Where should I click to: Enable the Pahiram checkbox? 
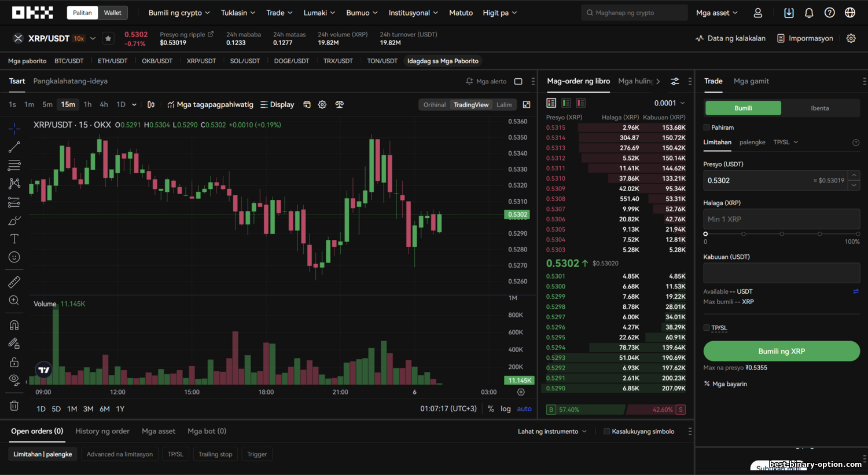click(x=707, y=127)
